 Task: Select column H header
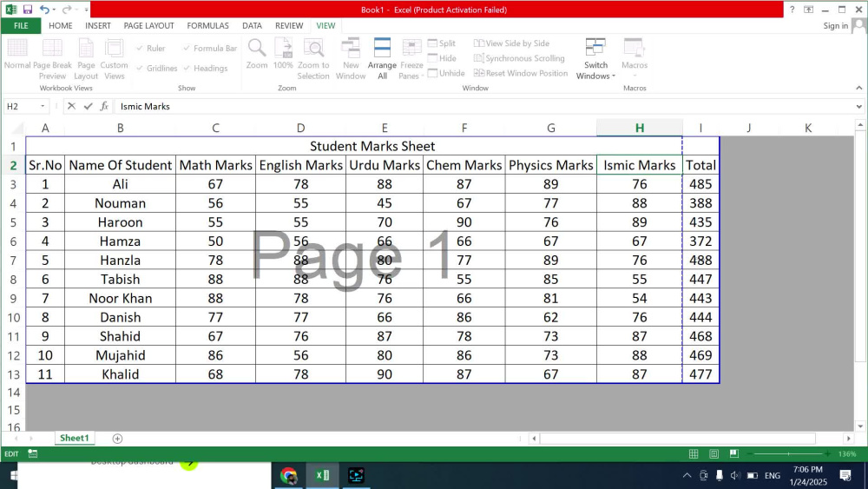640,128
